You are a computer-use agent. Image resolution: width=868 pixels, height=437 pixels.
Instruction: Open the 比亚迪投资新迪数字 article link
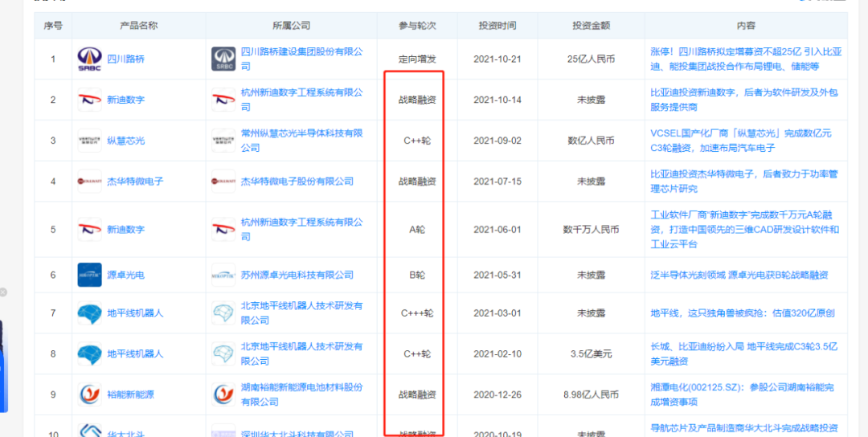[744, 100]
